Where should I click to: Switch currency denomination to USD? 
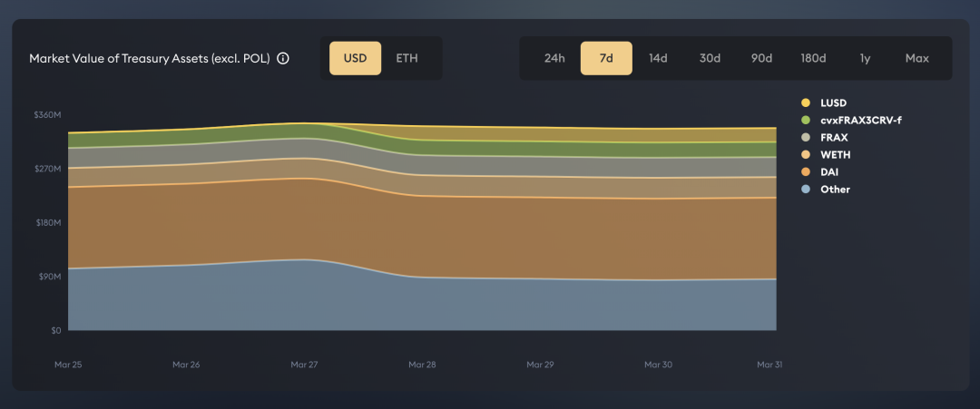(355, 58)
